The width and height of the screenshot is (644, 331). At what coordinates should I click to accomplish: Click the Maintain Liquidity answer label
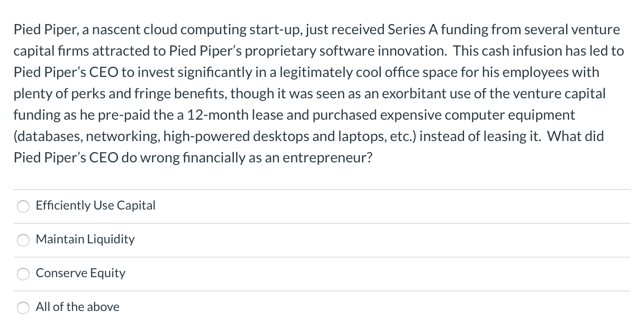click(x=85, y=239)
